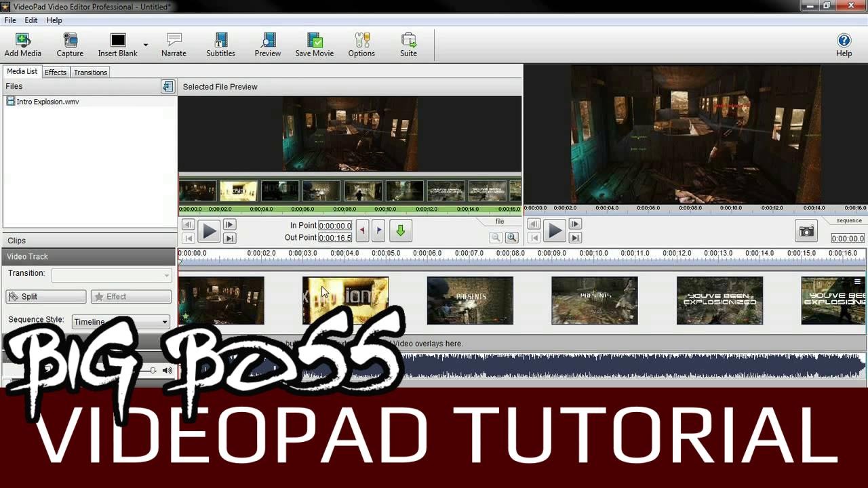Open the Transition dropdown
This screenshot has height=488, width=868.
click(x=112, y=275)
